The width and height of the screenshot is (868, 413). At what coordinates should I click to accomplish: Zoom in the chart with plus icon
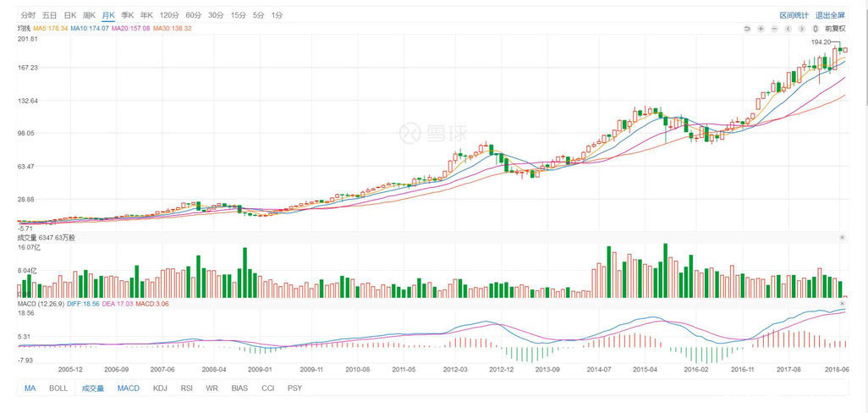point(761,29)
